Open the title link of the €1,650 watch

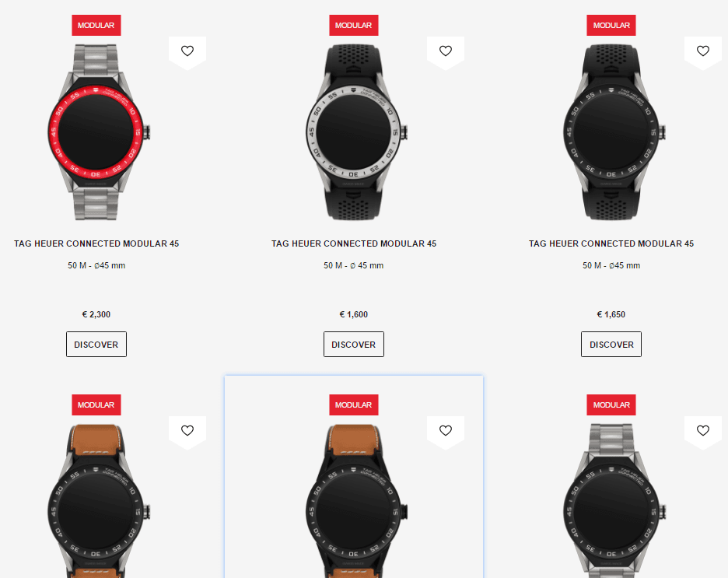click(x=611, y=243)
